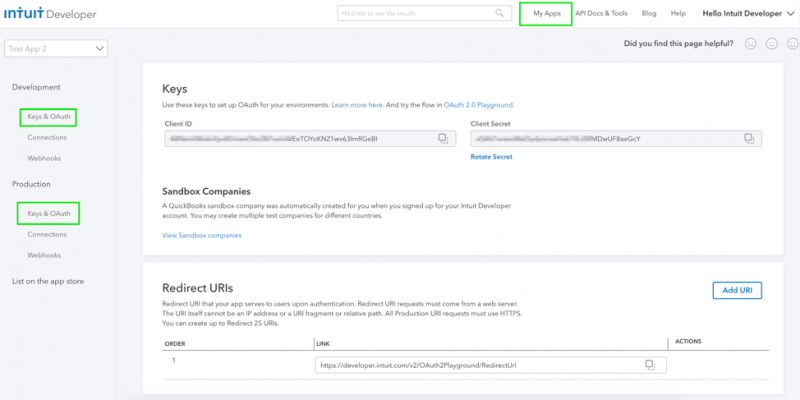Click Rotate Secret link

point(491,157)
